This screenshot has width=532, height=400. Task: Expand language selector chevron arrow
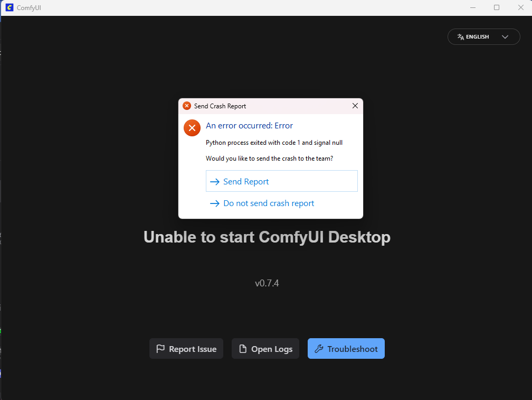click(x=505, y=36)
